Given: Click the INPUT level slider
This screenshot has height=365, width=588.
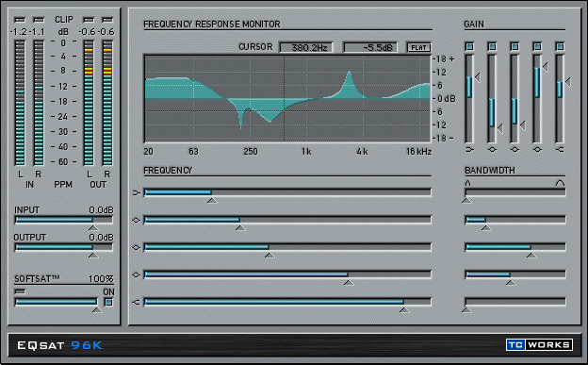Looking at the screenshot, I should point(64,220).
